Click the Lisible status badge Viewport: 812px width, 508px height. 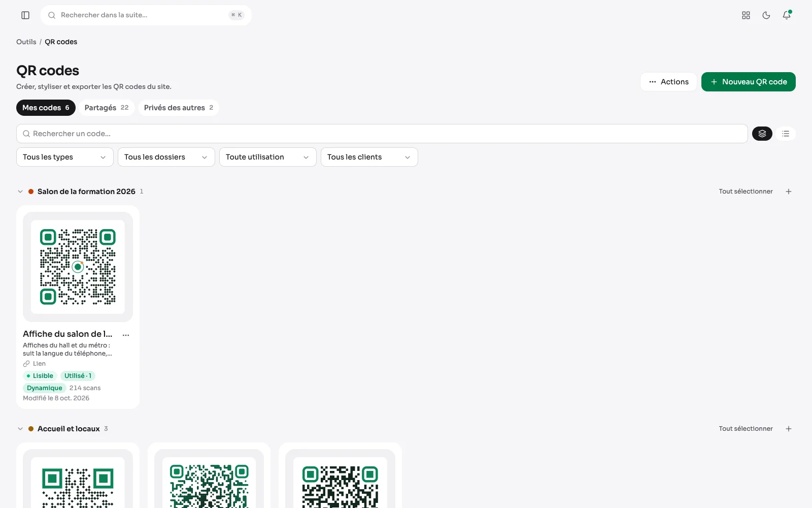coord(40,376)
